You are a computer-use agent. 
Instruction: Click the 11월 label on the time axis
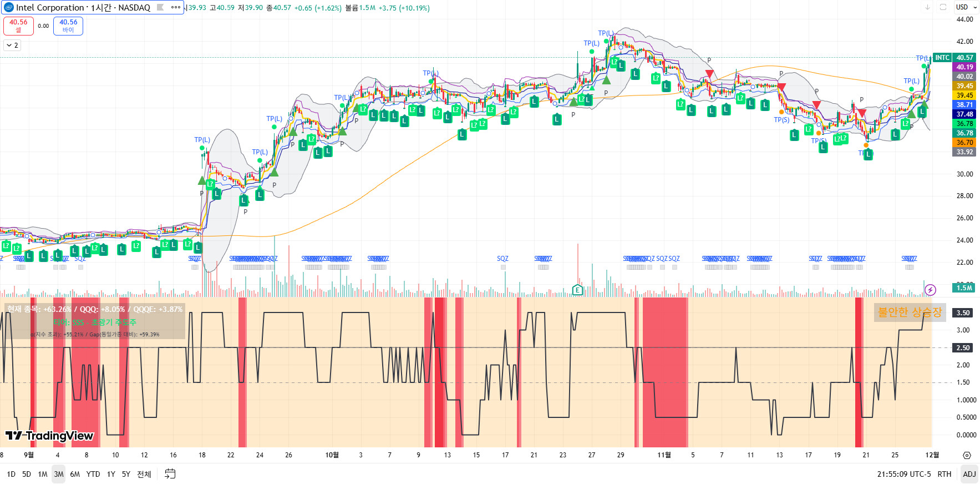pyautogui.click(x=664, y=455)
